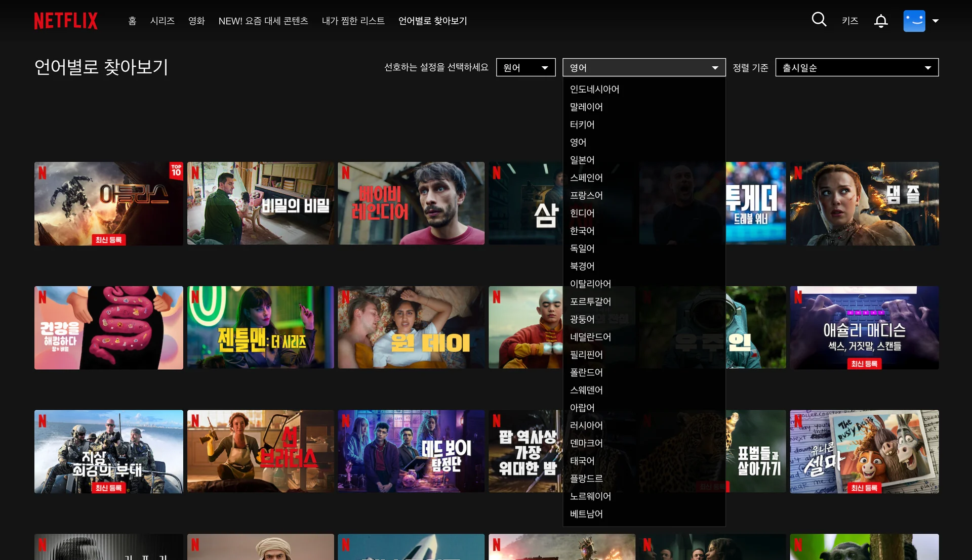Expand the profile menu caret
The width and height of the screenshot is (972, 560).
[x=936, y=21]
